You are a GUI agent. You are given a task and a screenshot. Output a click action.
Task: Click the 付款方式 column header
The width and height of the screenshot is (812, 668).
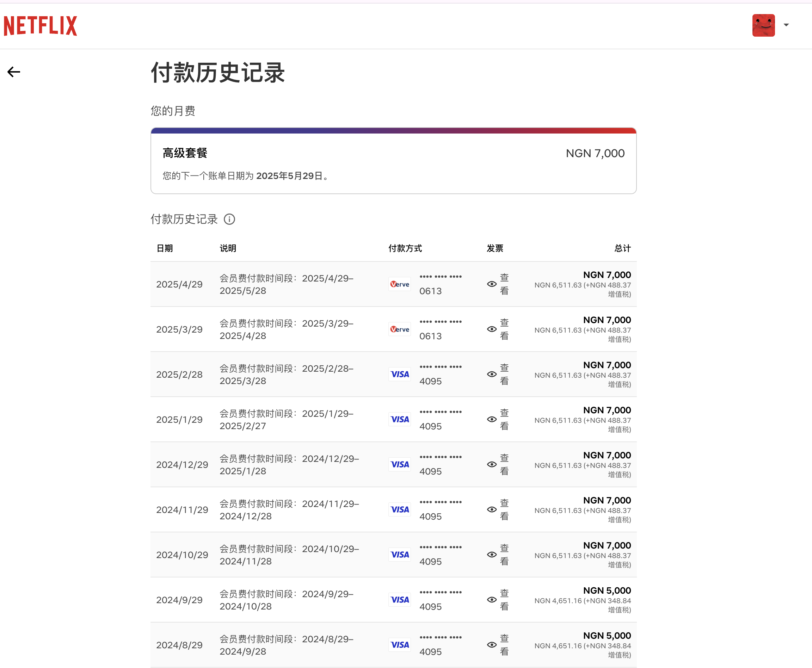point(405,248)
